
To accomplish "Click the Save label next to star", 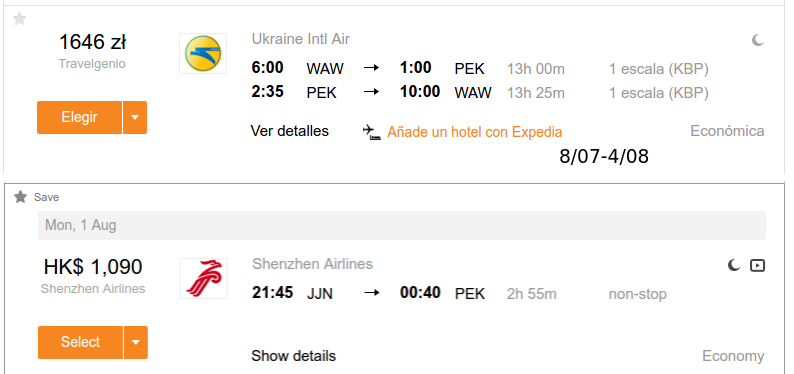I will pos(47,197).
